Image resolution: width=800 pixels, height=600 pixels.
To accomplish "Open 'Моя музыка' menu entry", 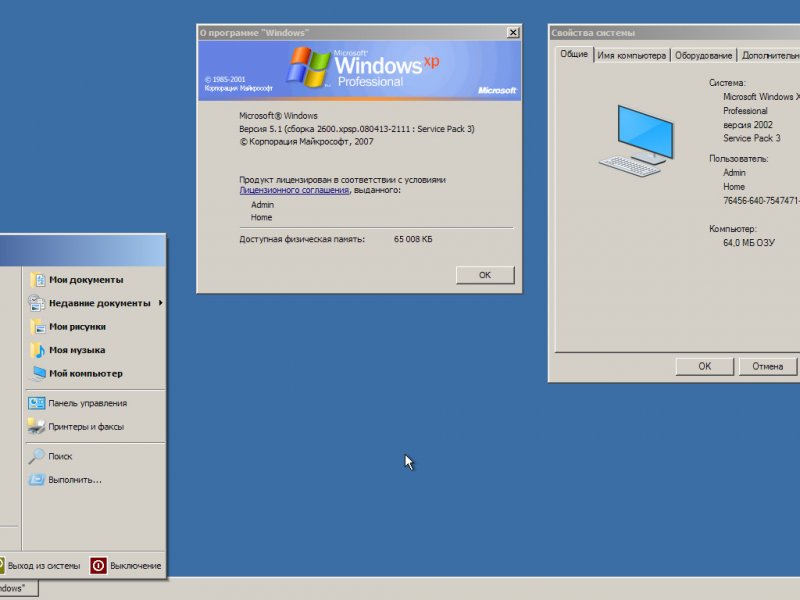I will [77, 350].
